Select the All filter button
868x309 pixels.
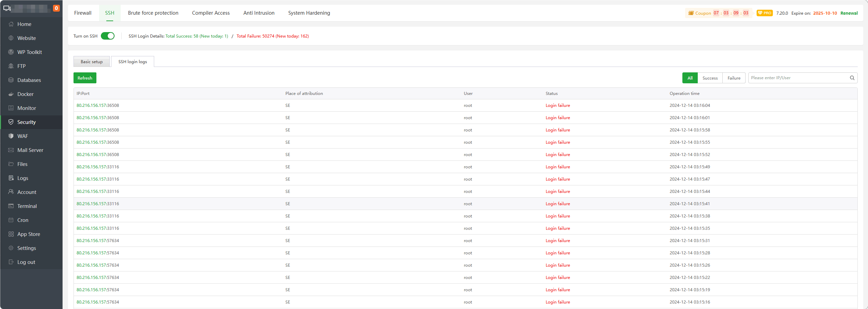pos(690,78)
